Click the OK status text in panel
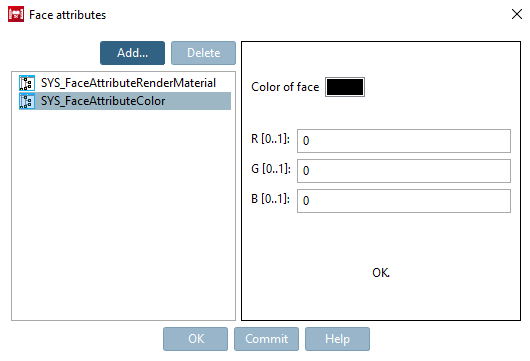This screenshot has height=361, width=530. (381, 272)
